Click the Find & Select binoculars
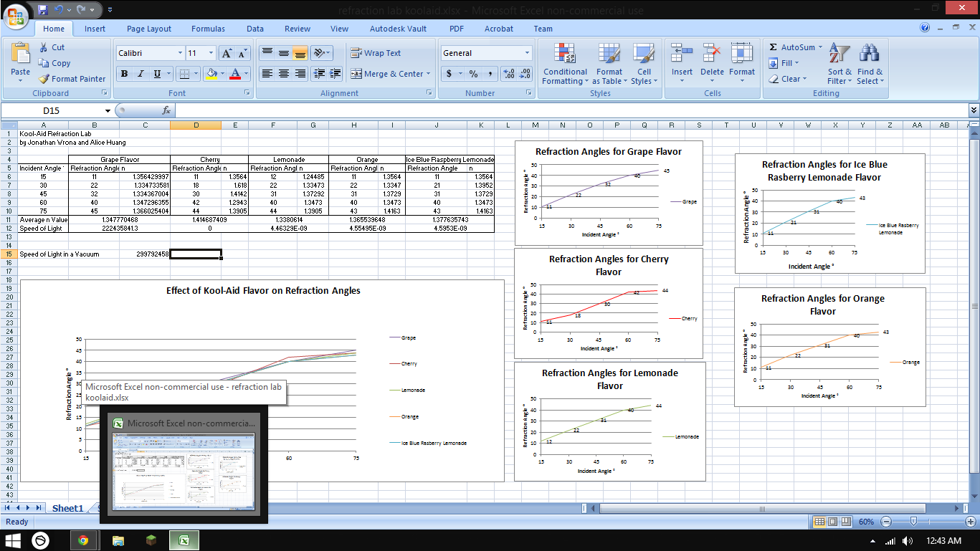The height and width of the screenshot is (551, 980). (x=870, y=53)
